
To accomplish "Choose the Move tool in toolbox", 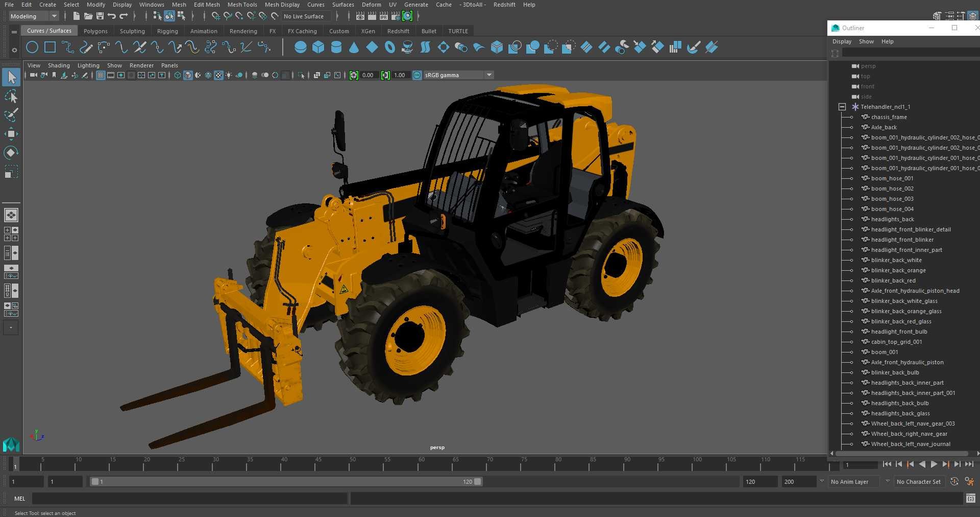I will coord(11,134).
